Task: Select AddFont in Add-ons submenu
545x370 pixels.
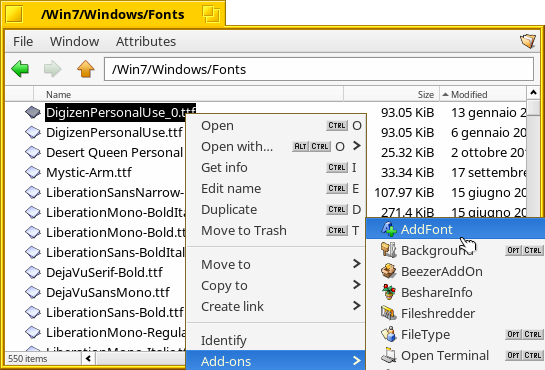Action: tap(456, 229)
